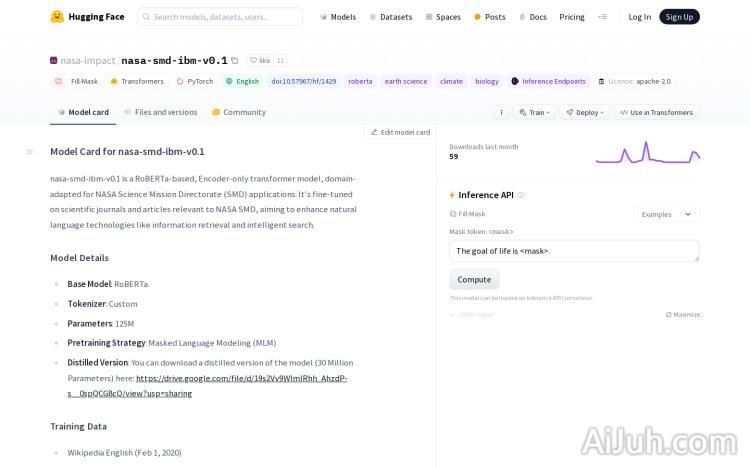Click the Hugging Face logo icon
This screenshot has height=468, width=750.
coord(57,17)
